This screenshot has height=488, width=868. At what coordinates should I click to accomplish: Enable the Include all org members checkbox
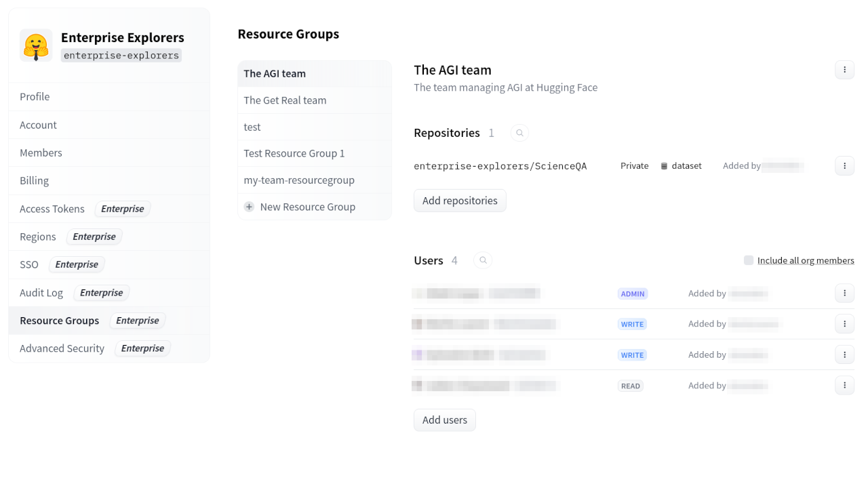[748, 260]
